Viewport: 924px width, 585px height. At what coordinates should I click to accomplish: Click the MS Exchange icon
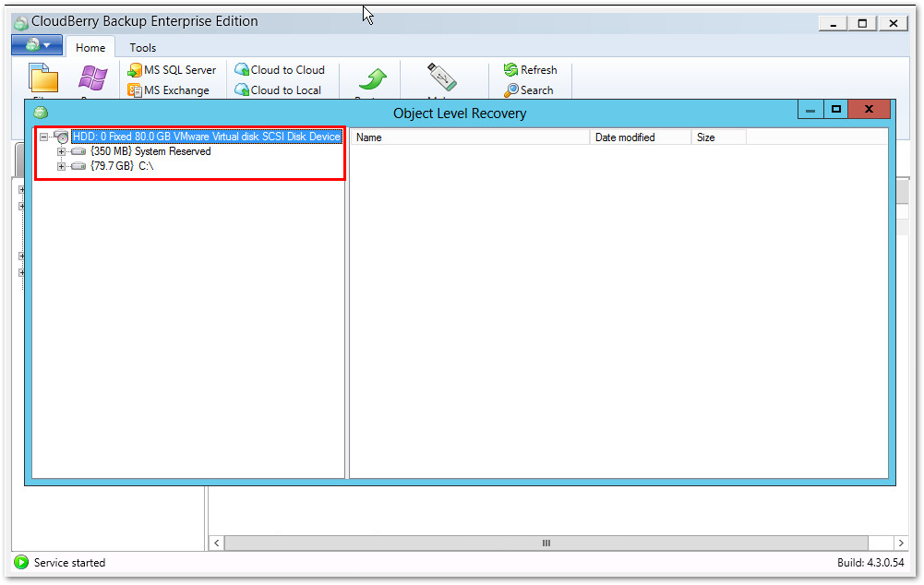(135, 90)
